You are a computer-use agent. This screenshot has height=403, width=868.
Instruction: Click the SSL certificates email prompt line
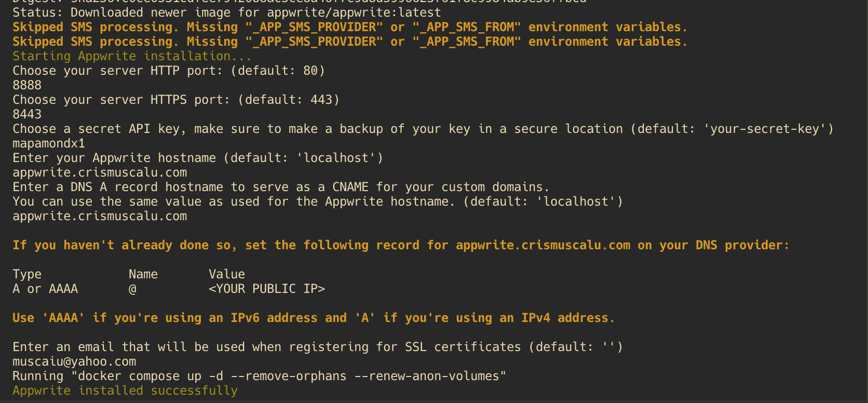pyautogui.click(x=317, y=347)
